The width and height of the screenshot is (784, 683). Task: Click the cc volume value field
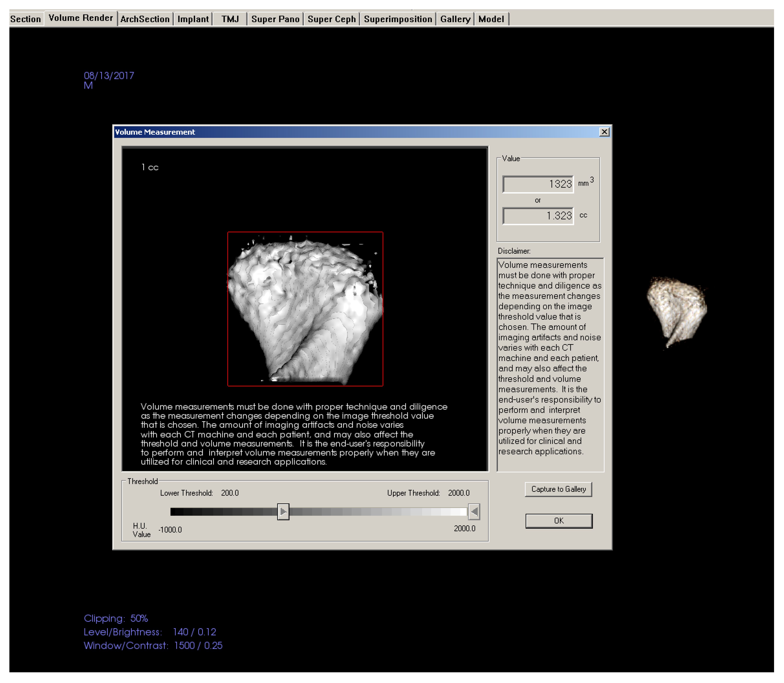click(x=538, y=216)
